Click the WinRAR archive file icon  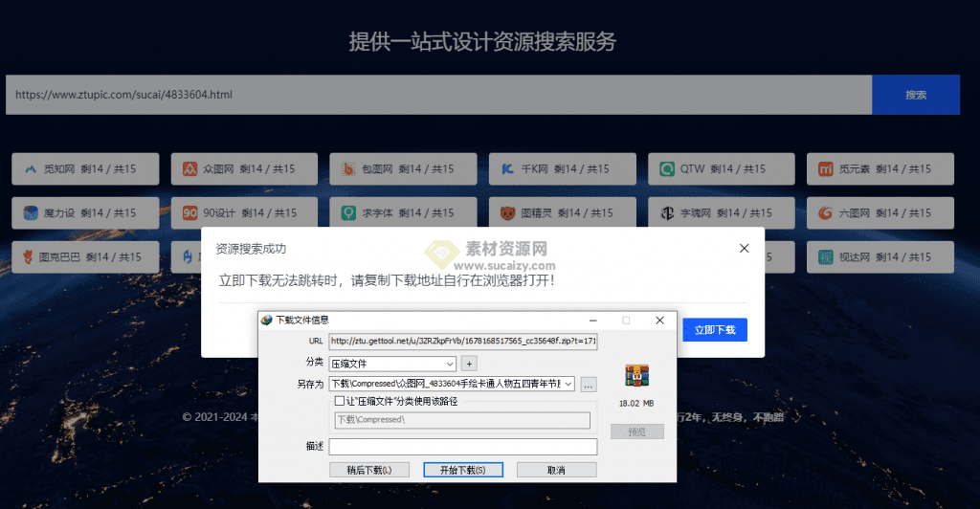[636, 376]
